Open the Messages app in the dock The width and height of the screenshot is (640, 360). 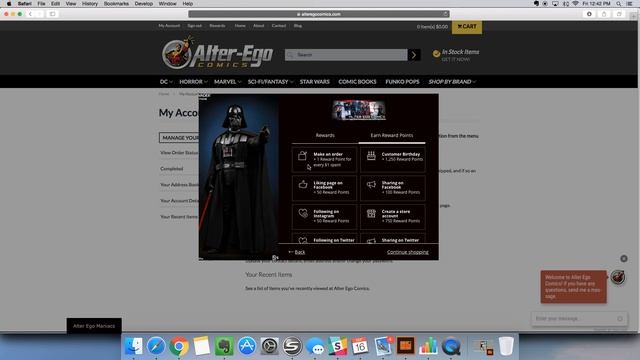pos(315,346)
